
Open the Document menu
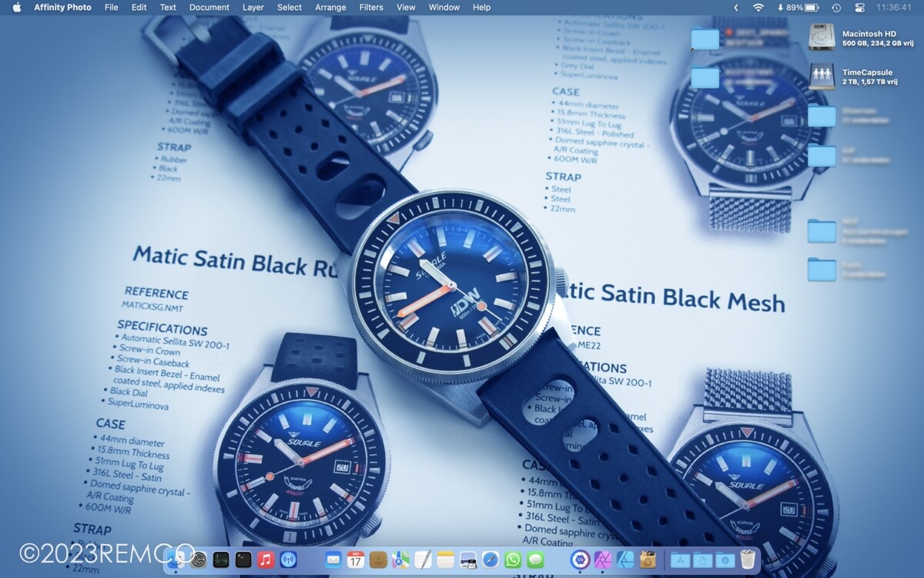click(209, 7)
